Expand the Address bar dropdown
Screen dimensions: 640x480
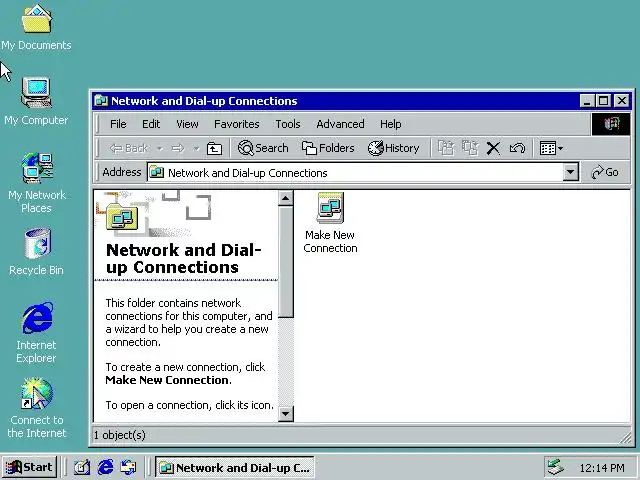[x=571, y=172]
